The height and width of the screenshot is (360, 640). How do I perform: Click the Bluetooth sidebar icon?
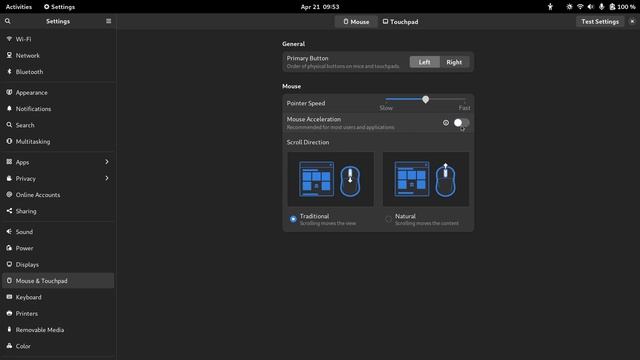coord(9,71)
